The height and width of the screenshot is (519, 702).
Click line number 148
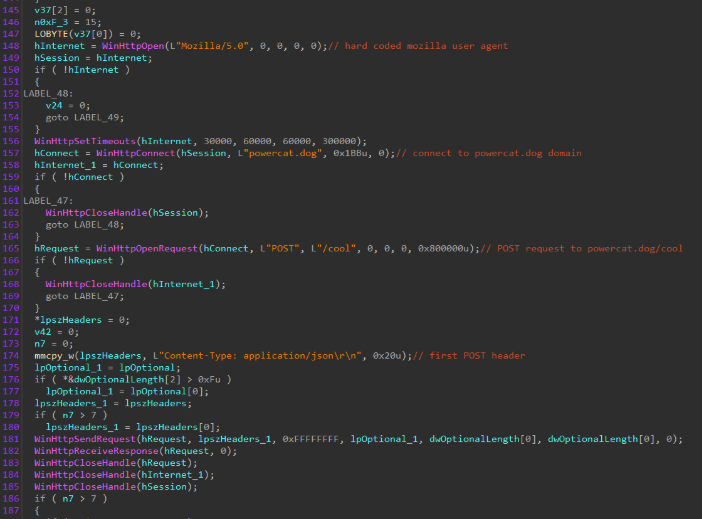click(x=11, y=46)
